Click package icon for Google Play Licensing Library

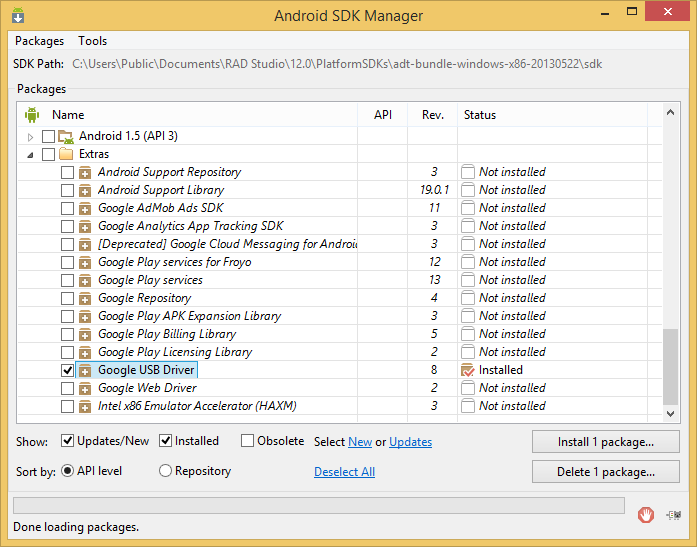pyautogui.click(x=85, y=352)
